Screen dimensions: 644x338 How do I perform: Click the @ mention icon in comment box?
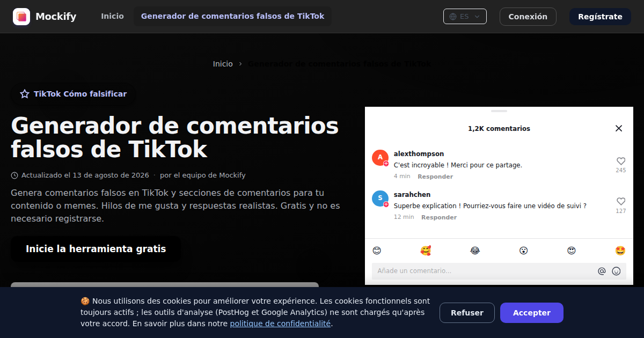602,271
